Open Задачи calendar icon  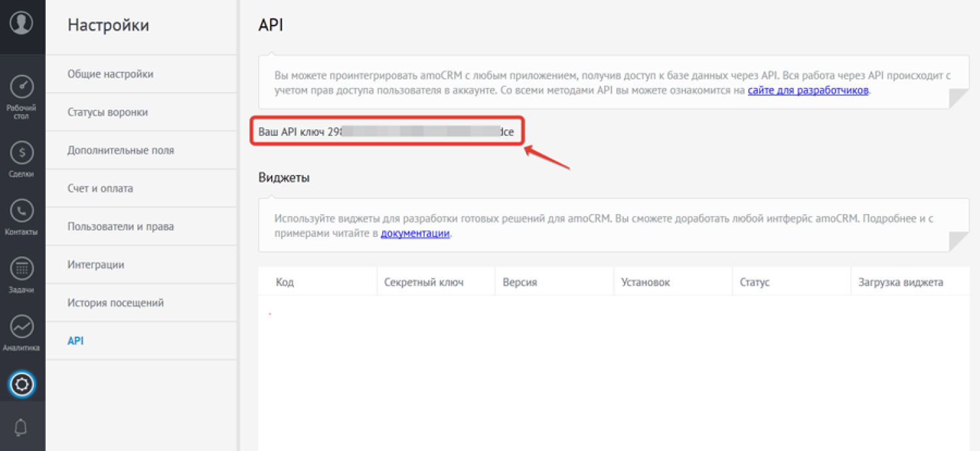tap(22, 268)
